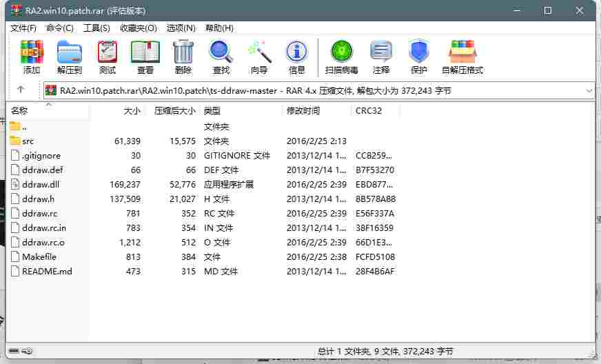Open the 帮助(H) menu

pos(219,28)
